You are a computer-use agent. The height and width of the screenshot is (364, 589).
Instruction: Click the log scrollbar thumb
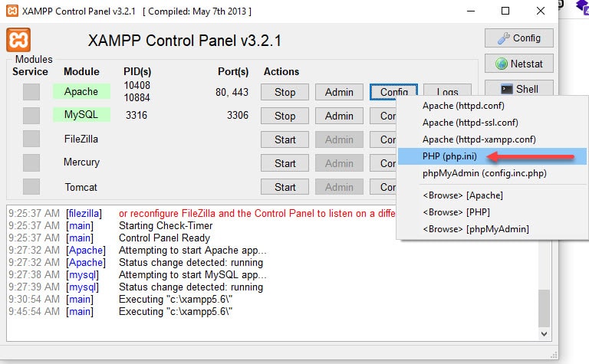[544, 308]
